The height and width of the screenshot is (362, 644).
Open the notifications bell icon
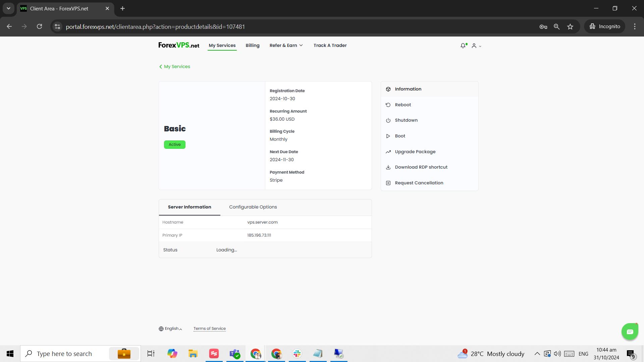pos(463,46)
